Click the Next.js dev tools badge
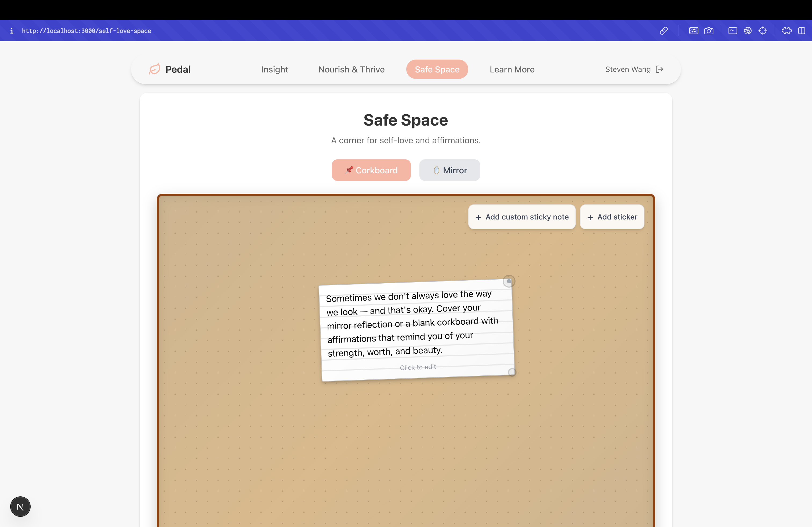 (20, 507)
